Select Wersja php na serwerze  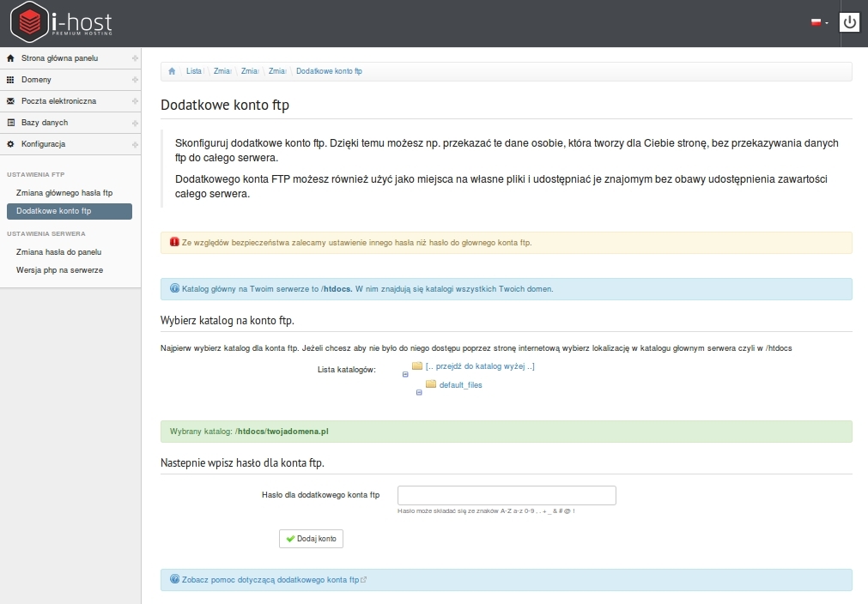tap(59, 270)
